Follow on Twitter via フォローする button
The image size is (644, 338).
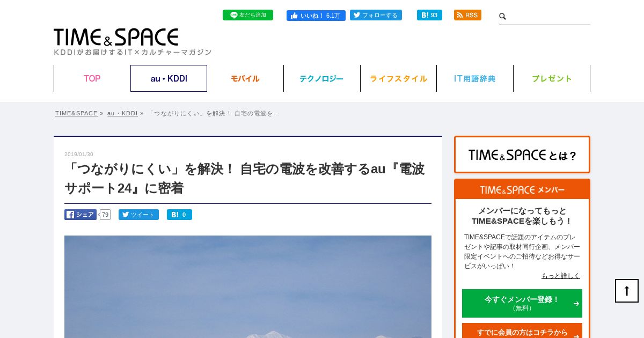click(x=376, y=15)
